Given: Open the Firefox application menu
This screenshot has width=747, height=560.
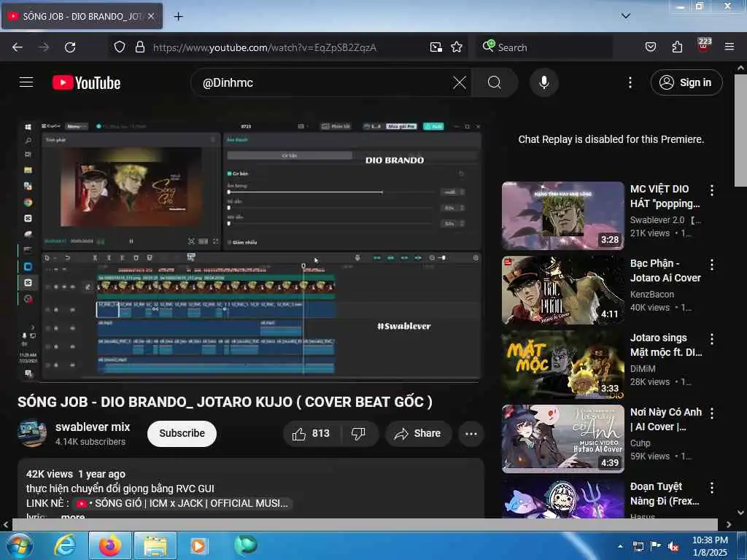Looking at the screenshot, I should click(729, 47).
